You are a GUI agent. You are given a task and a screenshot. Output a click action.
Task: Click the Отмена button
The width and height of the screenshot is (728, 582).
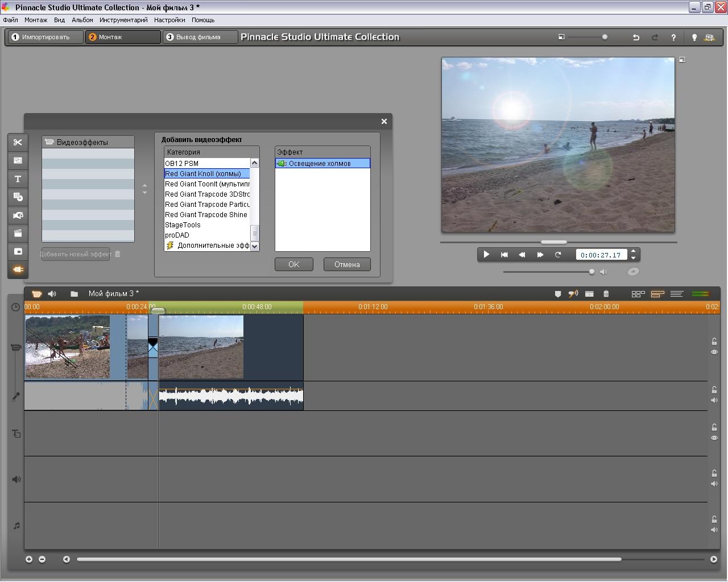[347, 264]
